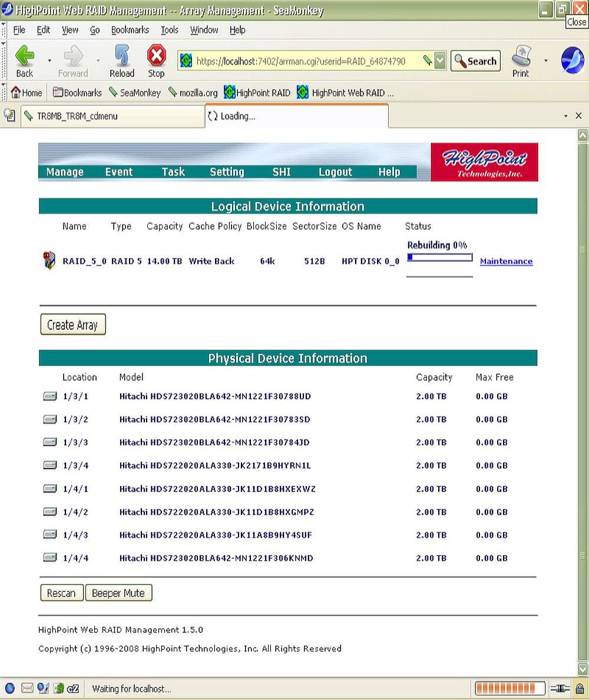Click Logout in HighPoint navigation
The height and width of the screenshot is (700, 589).
[x=335, y=172]
